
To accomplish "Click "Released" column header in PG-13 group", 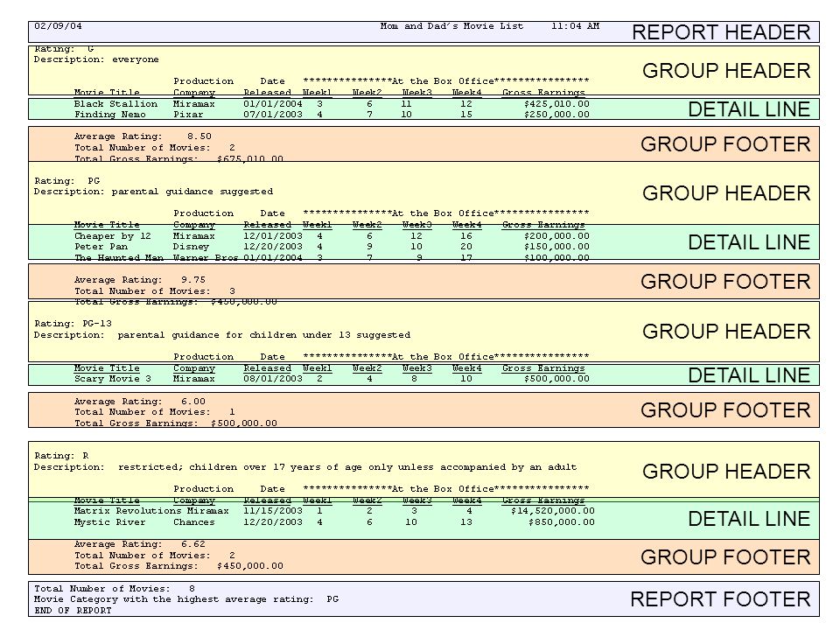I will 268,368.
